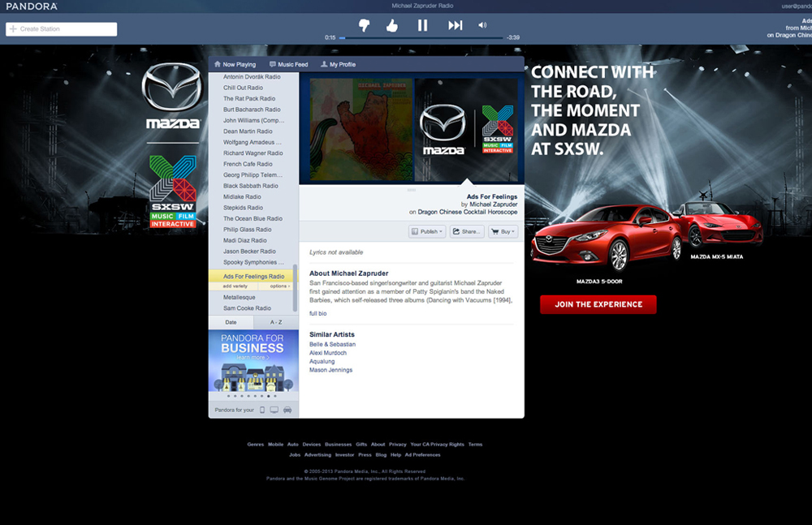Open the My Profile tab
Viewport: 812px width, 525px height.
[338, 65]
